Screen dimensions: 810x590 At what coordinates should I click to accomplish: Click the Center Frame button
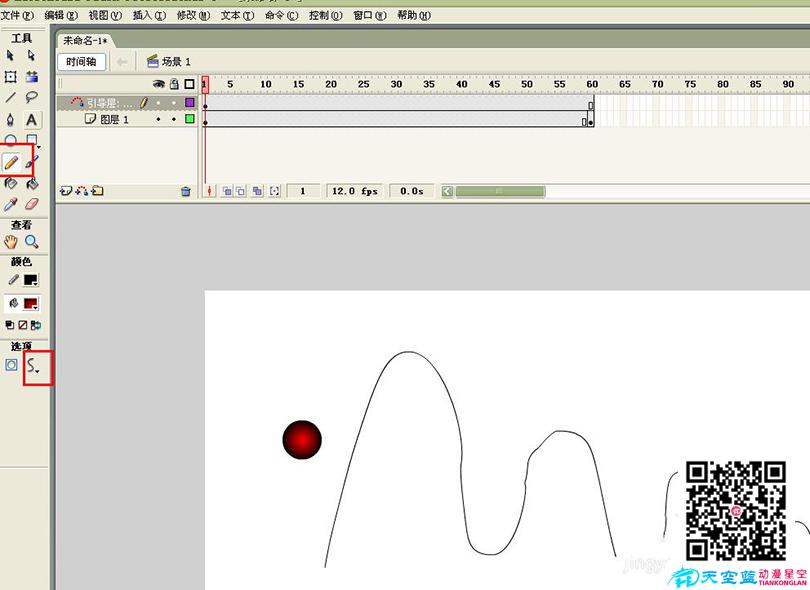coord(209,191)
